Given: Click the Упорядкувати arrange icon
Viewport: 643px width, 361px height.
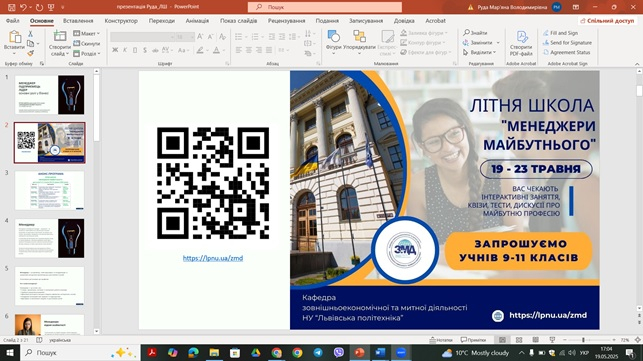Looking at the screenshot, I should [x=359, y=37].
